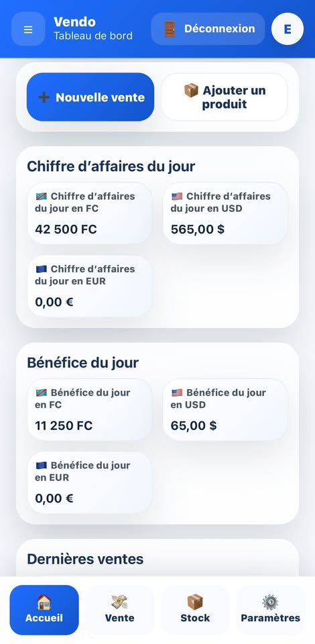
Task: Select the Chiffre d'affaires en USD card
Action: pyautogui.click(x=225, y=213)
